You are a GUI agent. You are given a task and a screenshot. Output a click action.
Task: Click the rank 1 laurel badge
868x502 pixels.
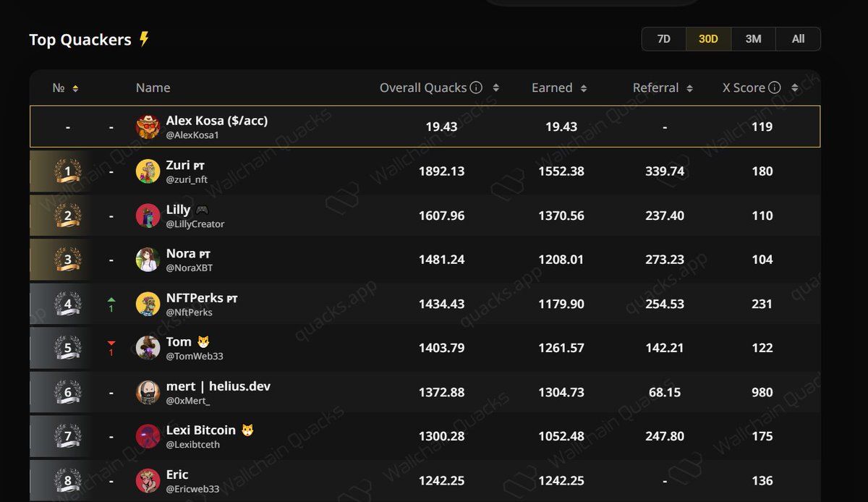click(68, 171)
